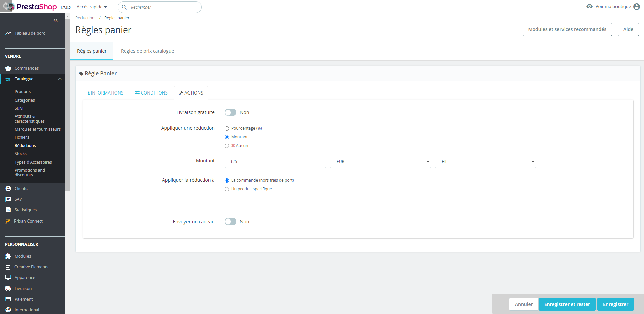Open the EUR currency dropdown
Viewport: 644px width, 314px height.
coord(380,161)
